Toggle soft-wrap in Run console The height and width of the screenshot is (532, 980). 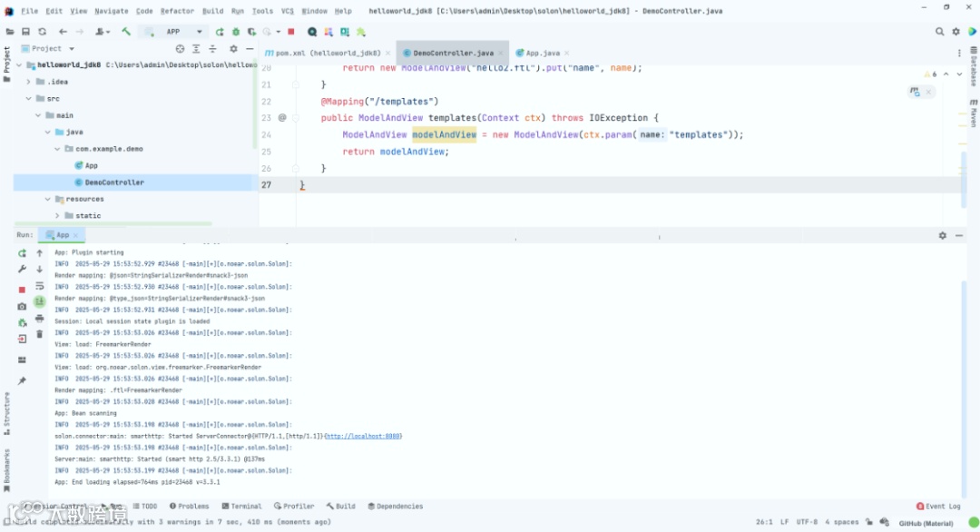[39, 286]
